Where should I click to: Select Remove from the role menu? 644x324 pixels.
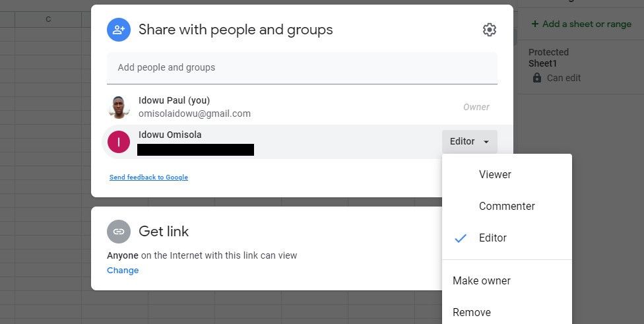pyautogui.click(x=472, y=312)
